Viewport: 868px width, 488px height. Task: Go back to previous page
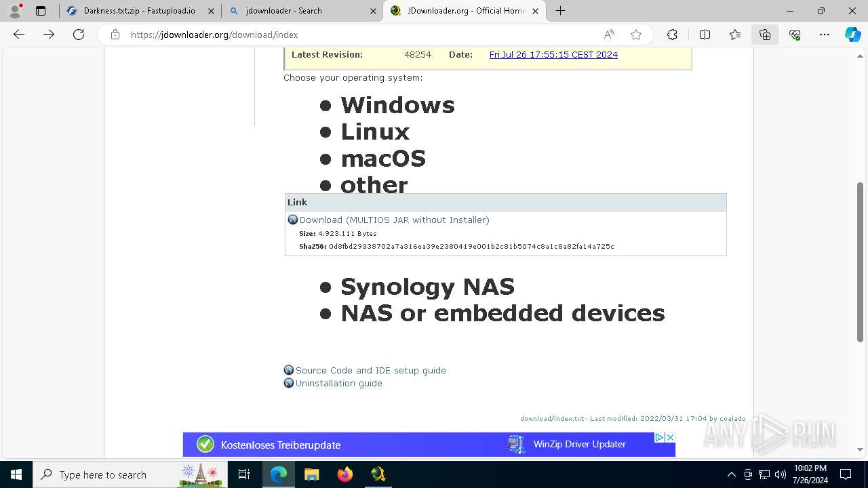coord(19,35)
